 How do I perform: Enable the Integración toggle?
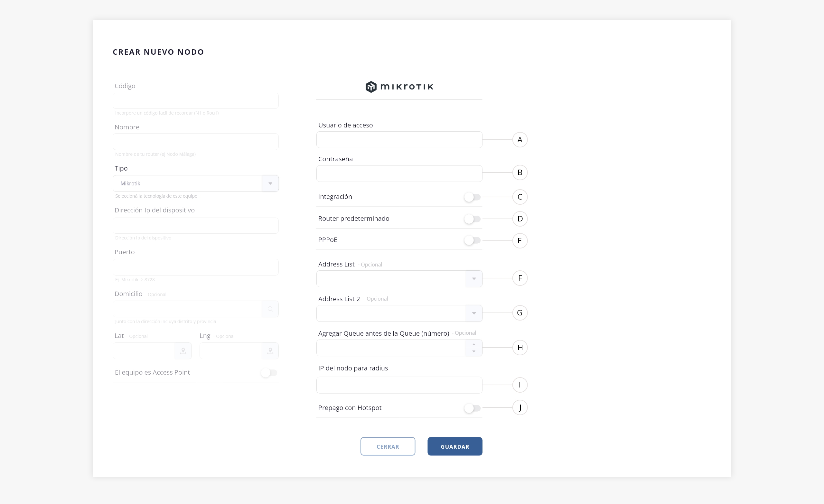pos(472,197)
